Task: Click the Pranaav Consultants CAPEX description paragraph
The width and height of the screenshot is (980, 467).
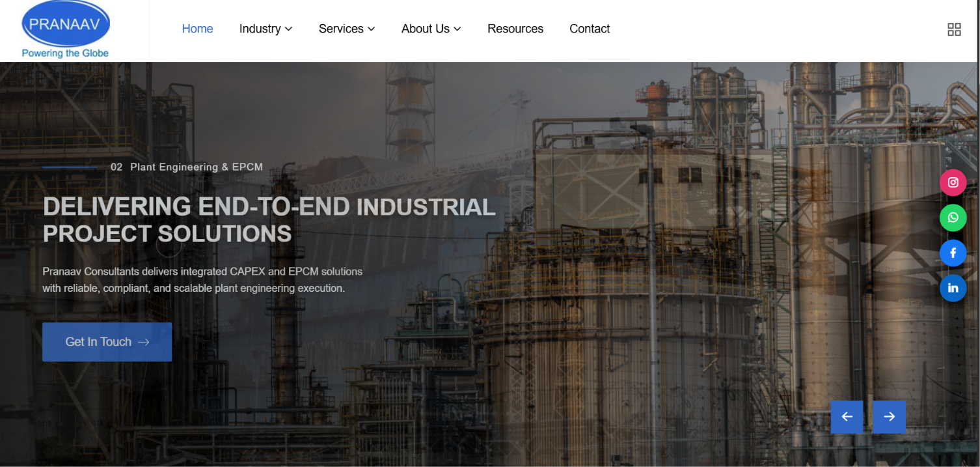Action: click(x=202, y=280)
